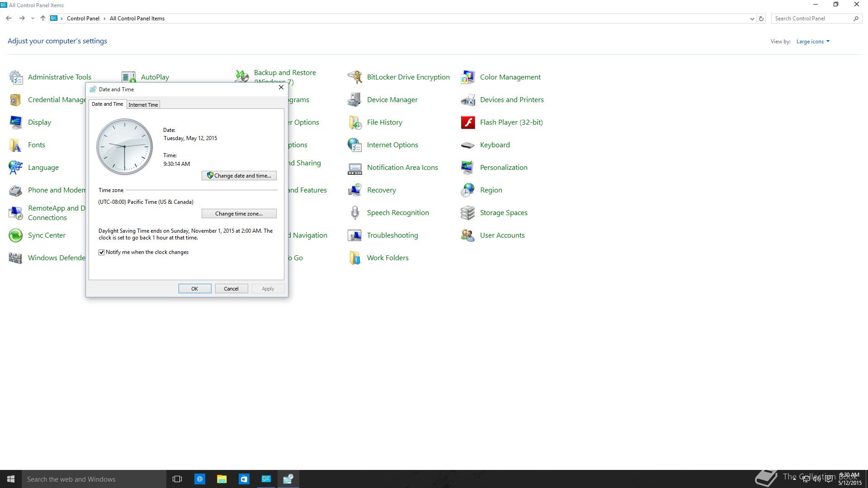Image resolution: width=868 pixels, height=488 pixels.
Task: Click the Change time zone button
Action: (x=239, y=214)
